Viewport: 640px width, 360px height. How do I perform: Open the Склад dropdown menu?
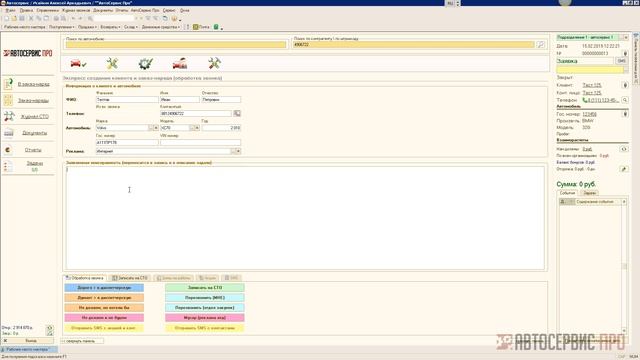[131, 27]
